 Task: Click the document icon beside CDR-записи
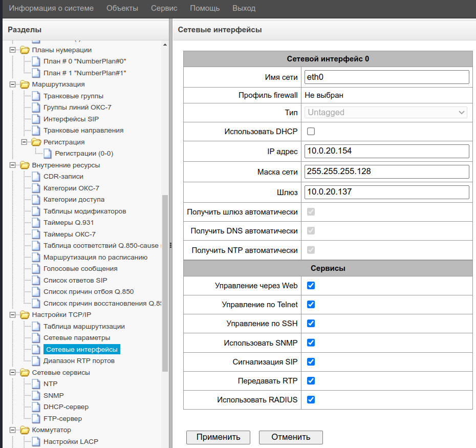(x=35, y=177)
